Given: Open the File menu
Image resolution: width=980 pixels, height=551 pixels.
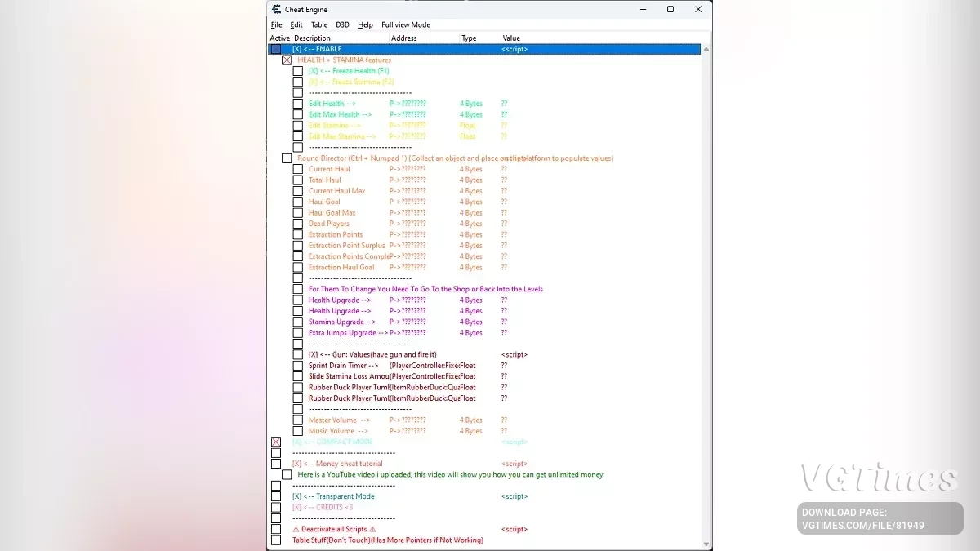Looking at the screenshot, I should [x=276, y=24].
